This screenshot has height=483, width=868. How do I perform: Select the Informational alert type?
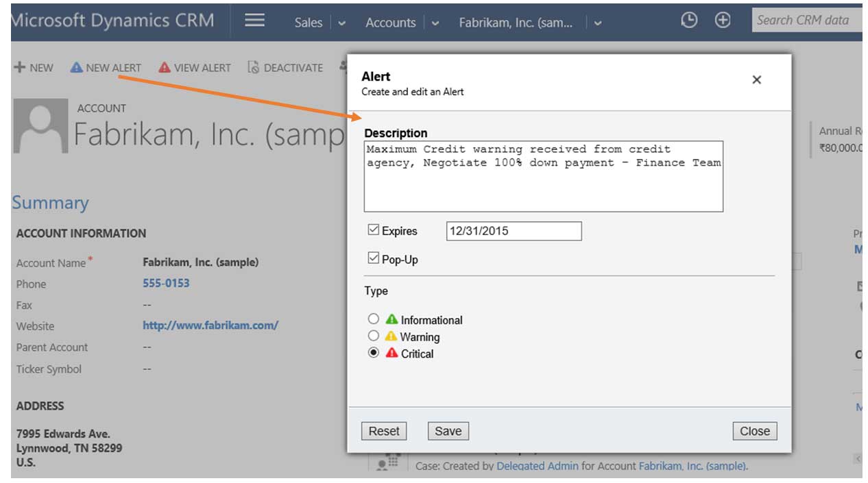[373, 319]
